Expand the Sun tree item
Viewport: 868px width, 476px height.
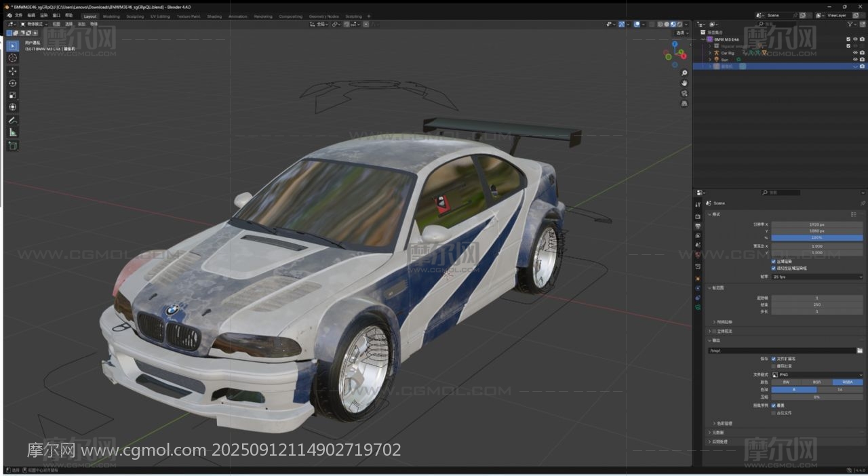(x=710, y=60)
